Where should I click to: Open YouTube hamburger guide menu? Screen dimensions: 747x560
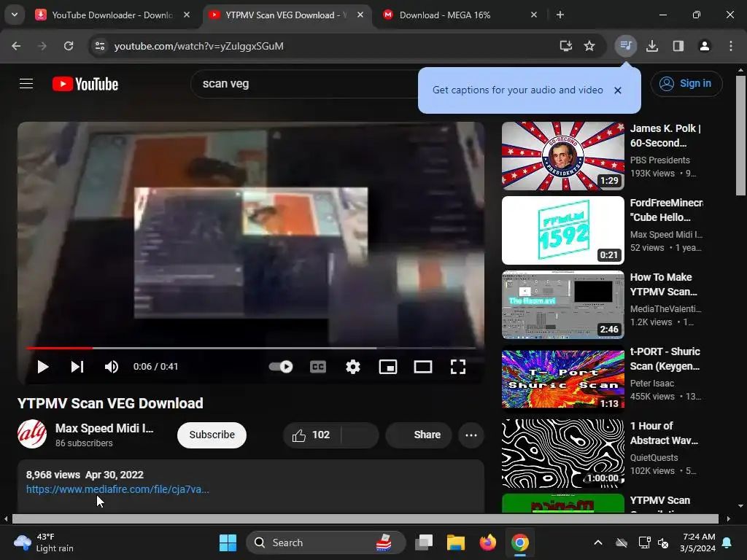(26, 84)
